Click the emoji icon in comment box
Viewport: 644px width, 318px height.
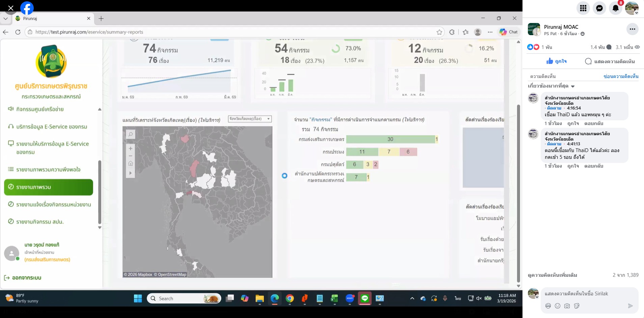[558, 306]
